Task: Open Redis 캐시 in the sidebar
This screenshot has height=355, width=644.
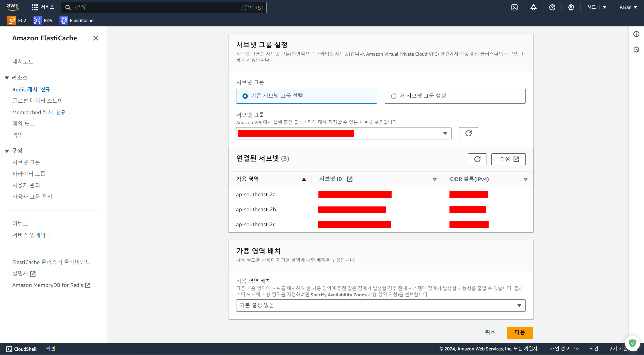Action: pos(25,90)
